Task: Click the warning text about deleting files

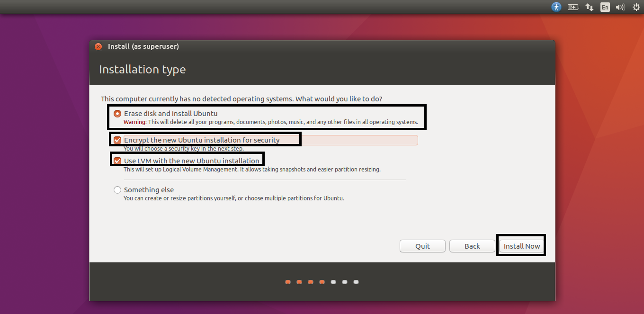Action: pyautogui.click(x=271, y=122)
